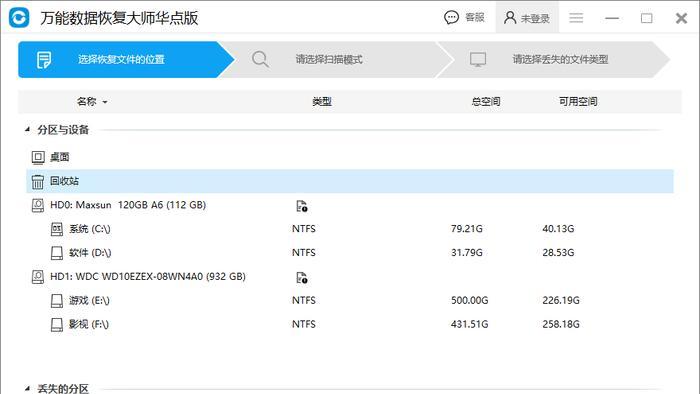This screenshot has height=394, width=700.
Task: Click the 未登录 user account icon
Action: click(510, 18)
